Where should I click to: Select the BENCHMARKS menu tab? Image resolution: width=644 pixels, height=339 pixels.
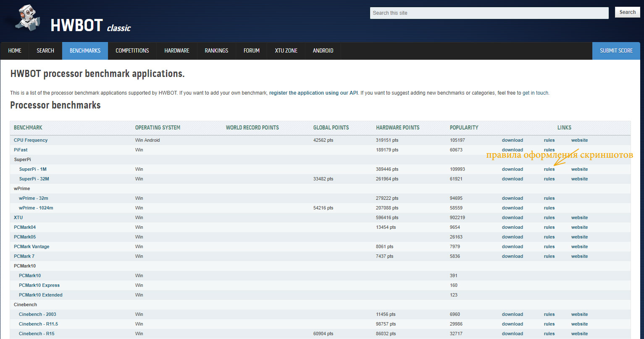pos(85,50)
